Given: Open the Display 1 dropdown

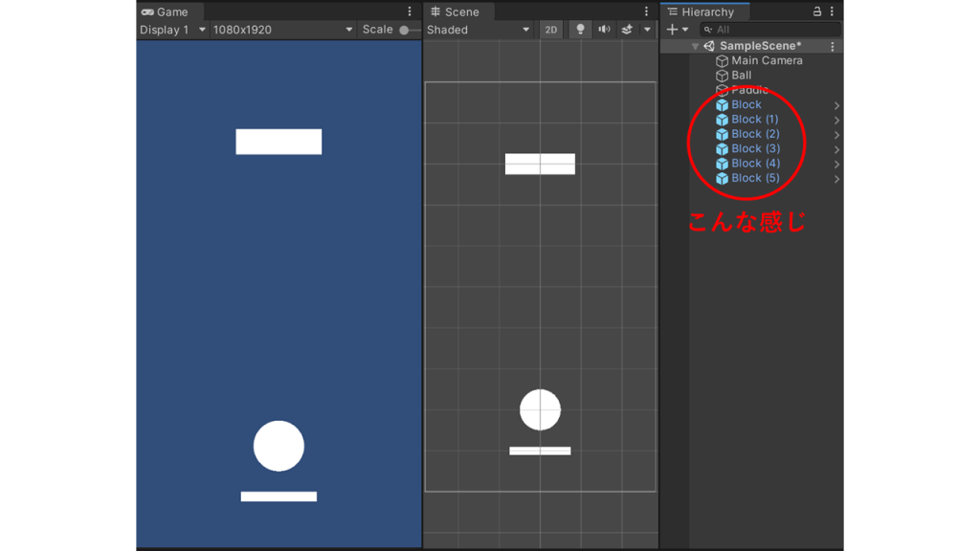Looking at the screenshot, I should coord(172,30).
